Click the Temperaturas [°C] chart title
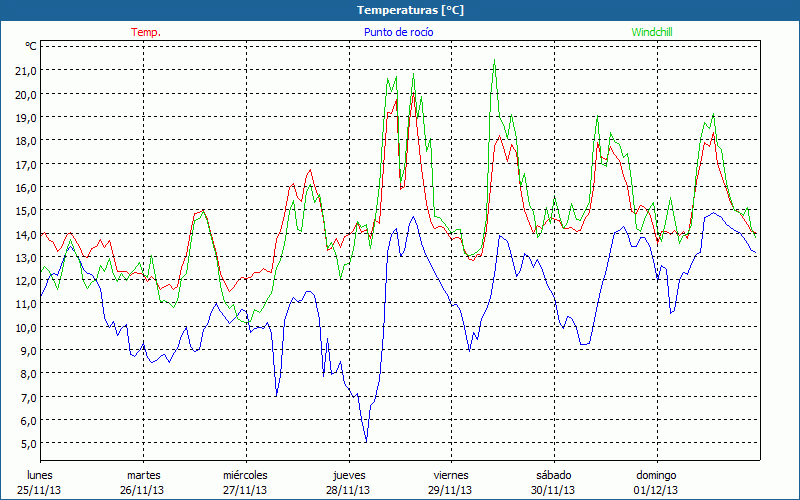Image resolution: width=800 pixels, height=500 pixels. click(x=410, y=10)
